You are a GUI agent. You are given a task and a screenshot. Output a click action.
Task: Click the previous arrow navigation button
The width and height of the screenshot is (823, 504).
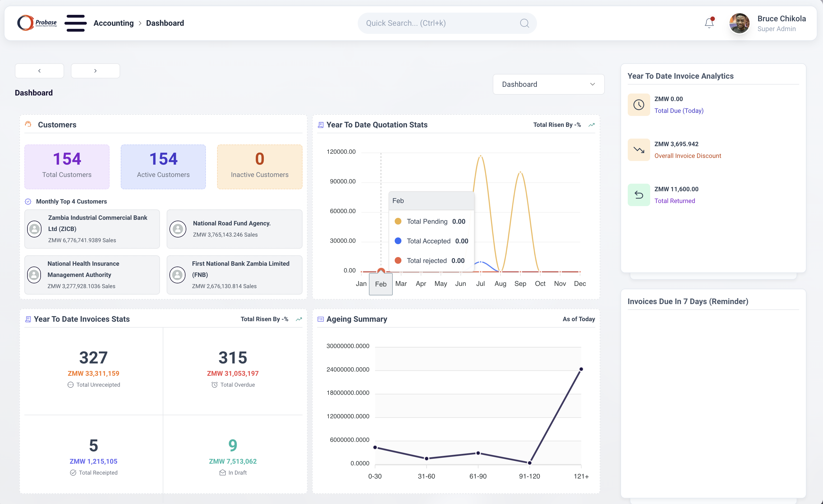[39, 71]
